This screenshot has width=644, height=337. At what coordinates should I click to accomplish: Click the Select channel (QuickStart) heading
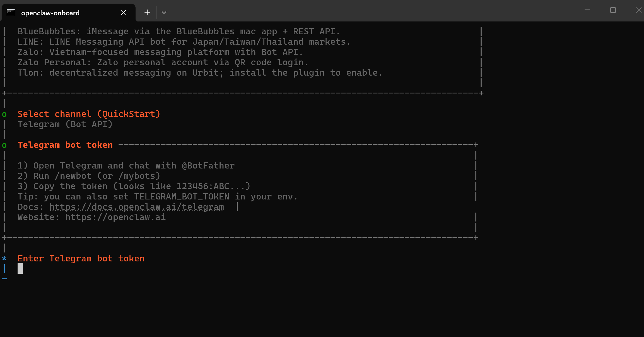[89, 114]
